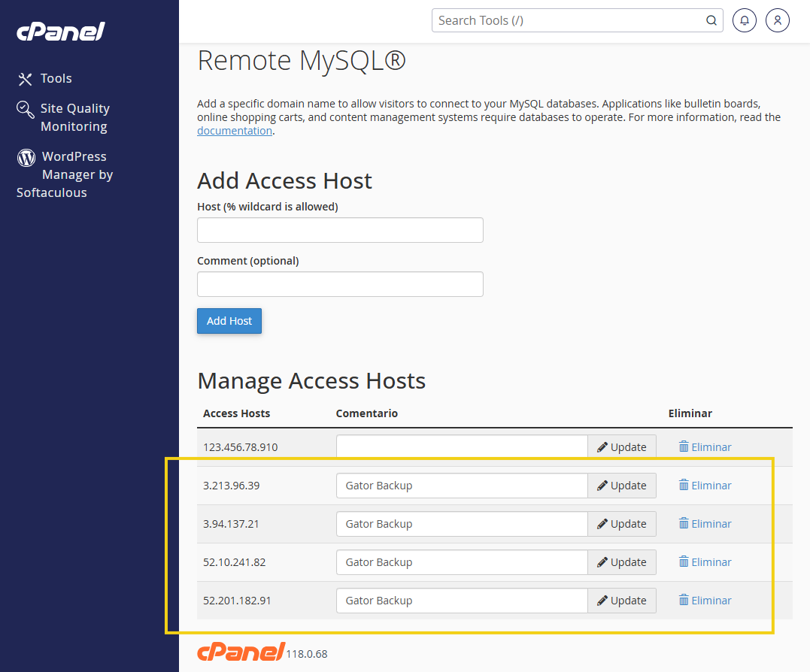This screenshot has height=672, width=810.
Task: Click the Host wildcard input field
Action: coord(340,230)
